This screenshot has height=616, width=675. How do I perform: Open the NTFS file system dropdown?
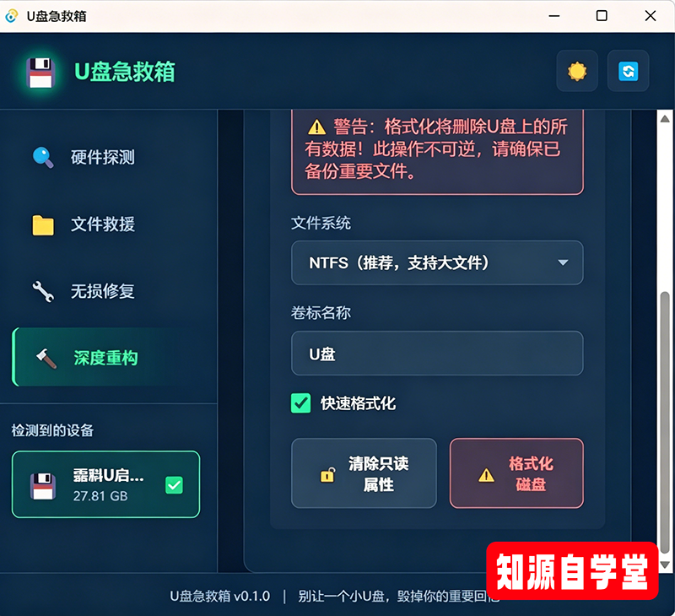[437, 262]
